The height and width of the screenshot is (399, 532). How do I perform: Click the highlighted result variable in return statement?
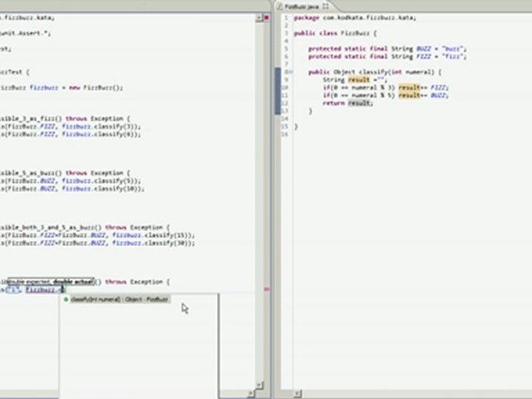[359, 103]
